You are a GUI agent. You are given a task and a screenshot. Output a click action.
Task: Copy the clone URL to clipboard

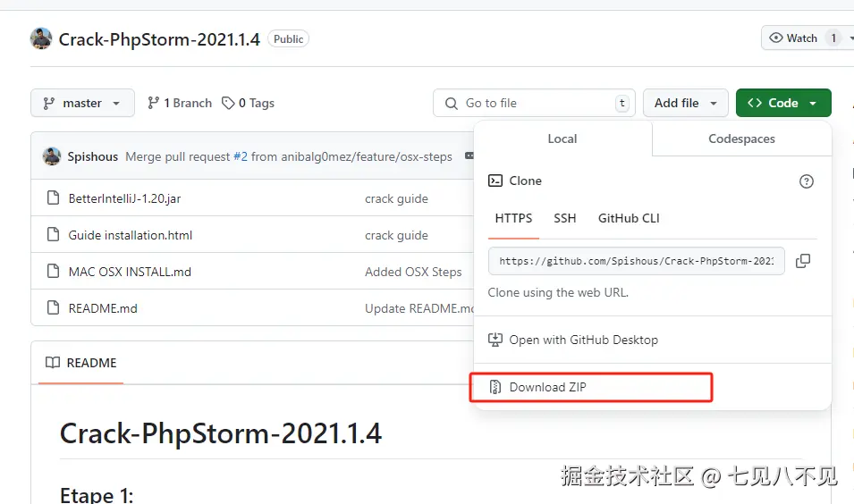click(803, 261)
